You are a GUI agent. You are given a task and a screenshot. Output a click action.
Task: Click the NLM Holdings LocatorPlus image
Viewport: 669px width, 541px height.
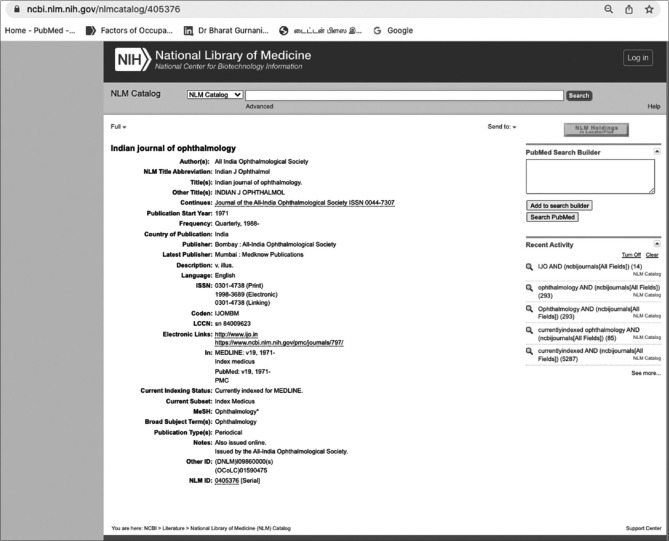click(596, 129)
